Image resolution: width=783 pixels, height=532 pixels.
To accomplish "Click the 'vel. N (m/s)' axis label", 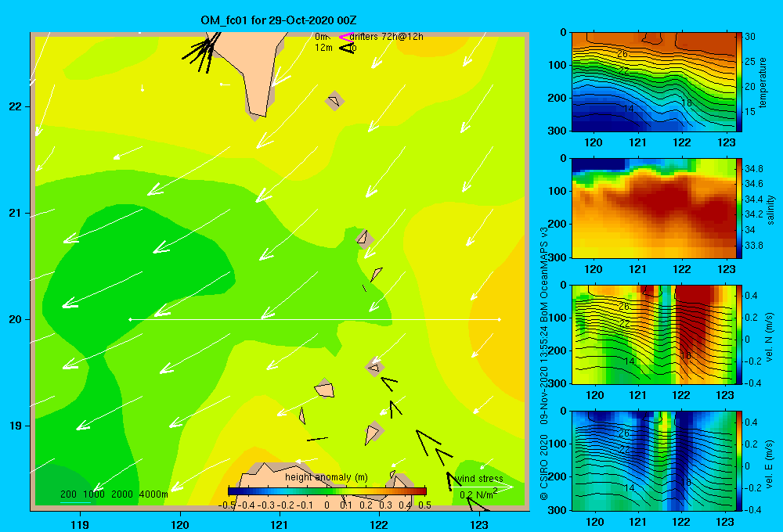I will coord(770,337).
